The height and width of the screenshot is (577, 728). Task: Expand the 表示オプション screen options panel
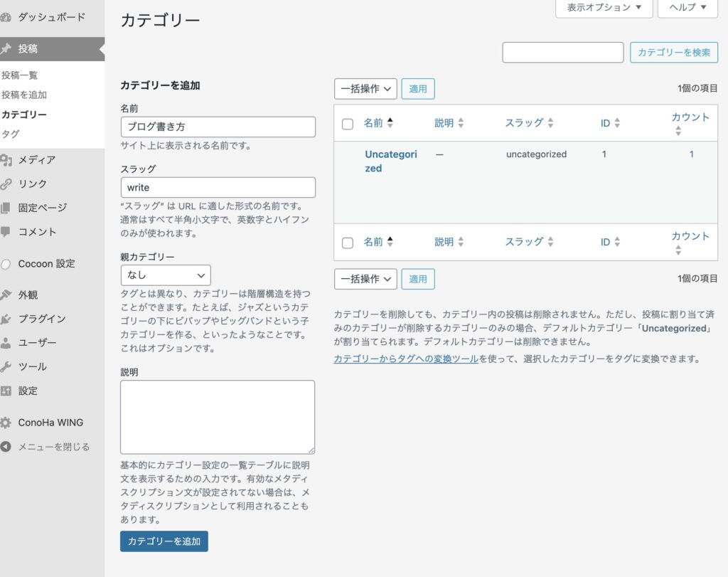pos(604,8)
